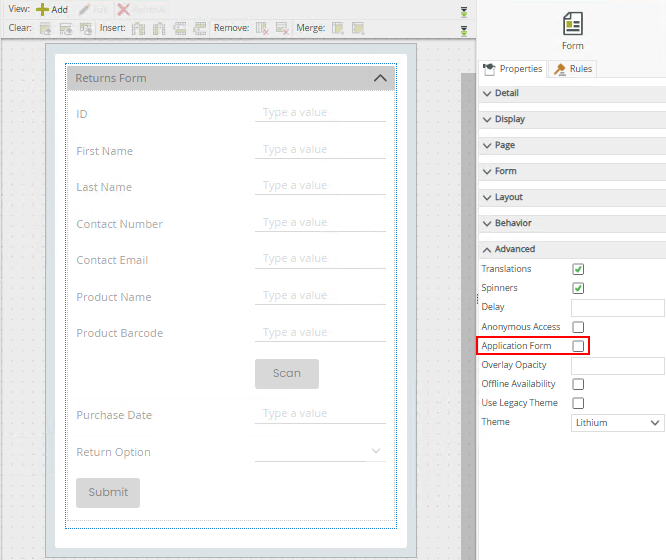This screenshot has height=560, width=666.
Task: Click the first Merge cells icon
Action: pyautogui.click(x=338, y=28)
